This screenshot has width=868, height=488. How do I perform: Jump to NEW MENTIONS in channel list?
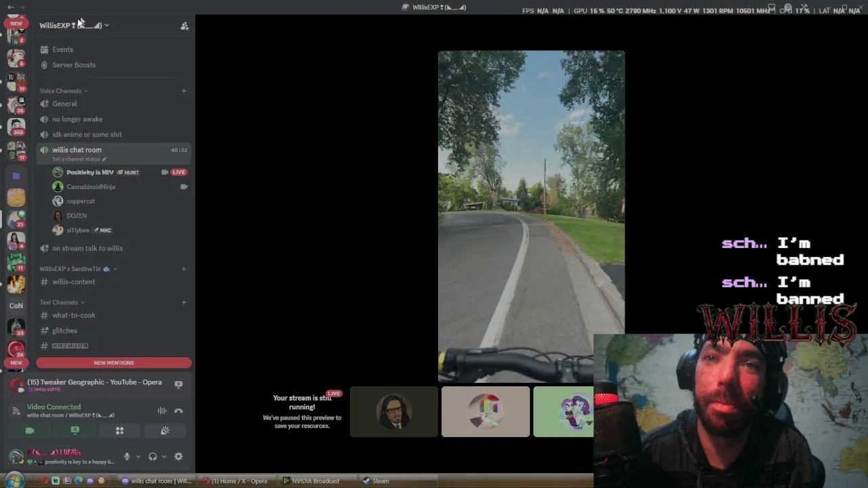[114, 363]
